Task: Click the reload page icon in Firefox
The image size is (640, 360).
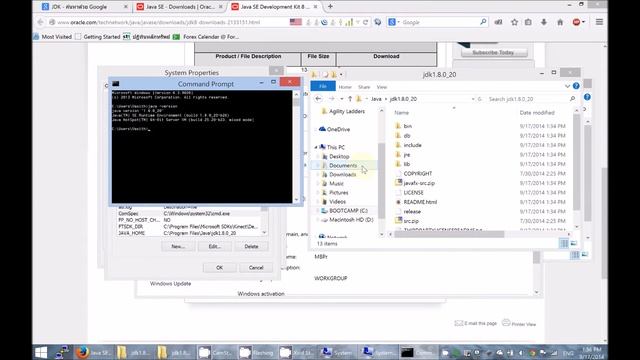Action: 365,22
